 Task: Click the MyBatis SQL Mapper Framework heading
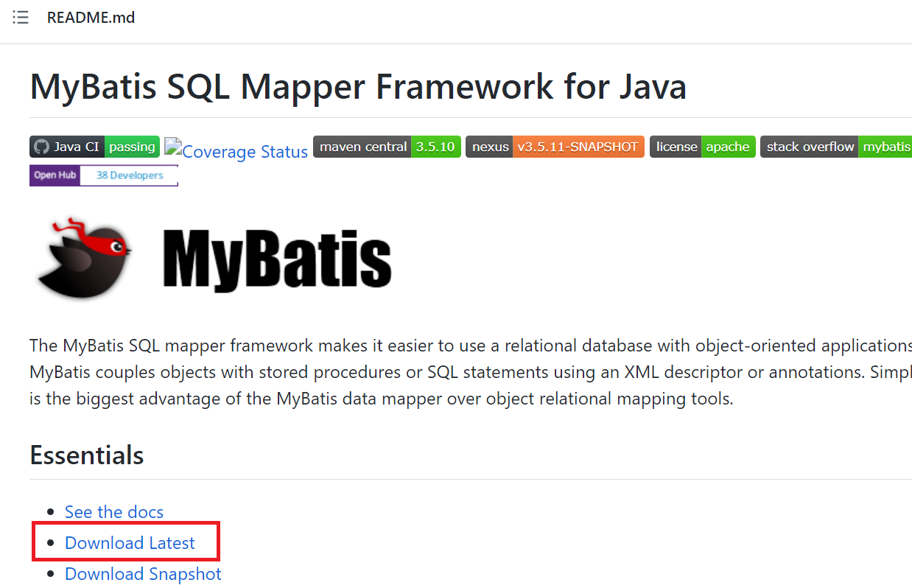(358, 86)
